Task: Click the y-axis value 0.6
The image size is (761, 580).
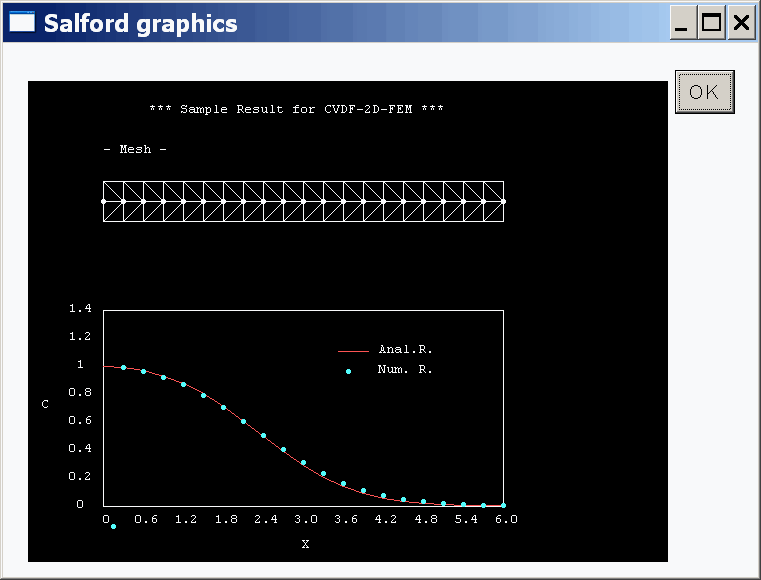Action: [x=80, y=420]
